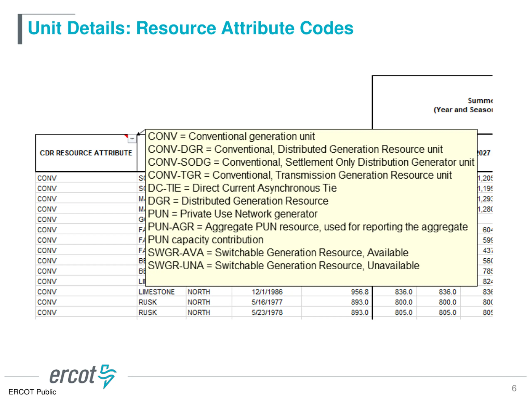Viewport: 532px width, 399px height.
Task: Click the slide title Unit Details: Resource Attribute Codes
Action: coord(191,28)
